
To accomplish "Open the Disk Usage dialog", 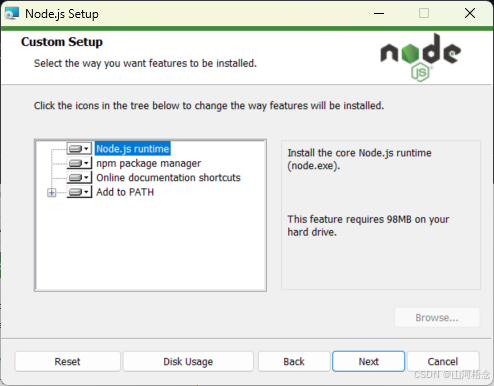I will coord(188,361).
